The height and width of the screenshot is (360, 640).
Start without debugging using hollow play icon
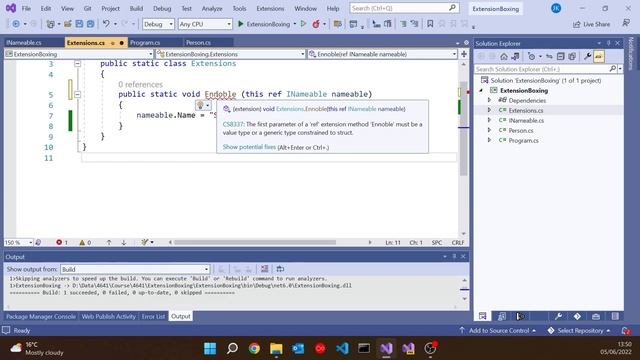(x=303, y=24)
